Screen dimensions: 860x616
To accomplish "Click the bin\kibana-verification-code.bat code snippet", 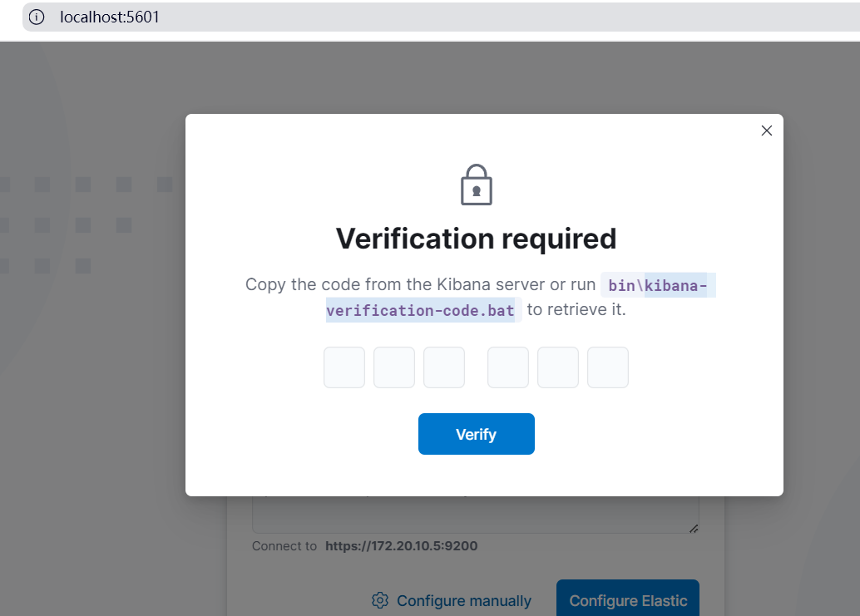I will tap(521, 298).
